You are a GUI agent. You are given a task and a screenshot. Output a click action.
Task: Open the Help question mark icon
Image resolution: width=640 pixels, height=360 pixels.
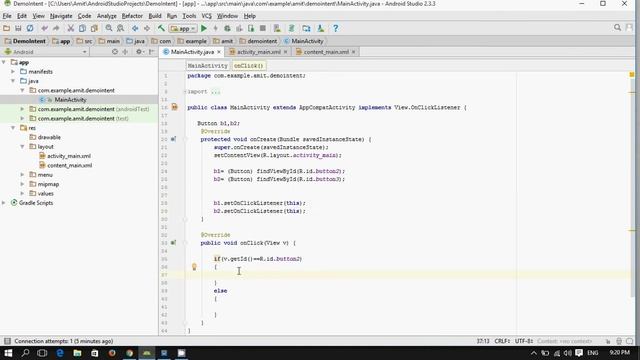[x=336, y=28]
